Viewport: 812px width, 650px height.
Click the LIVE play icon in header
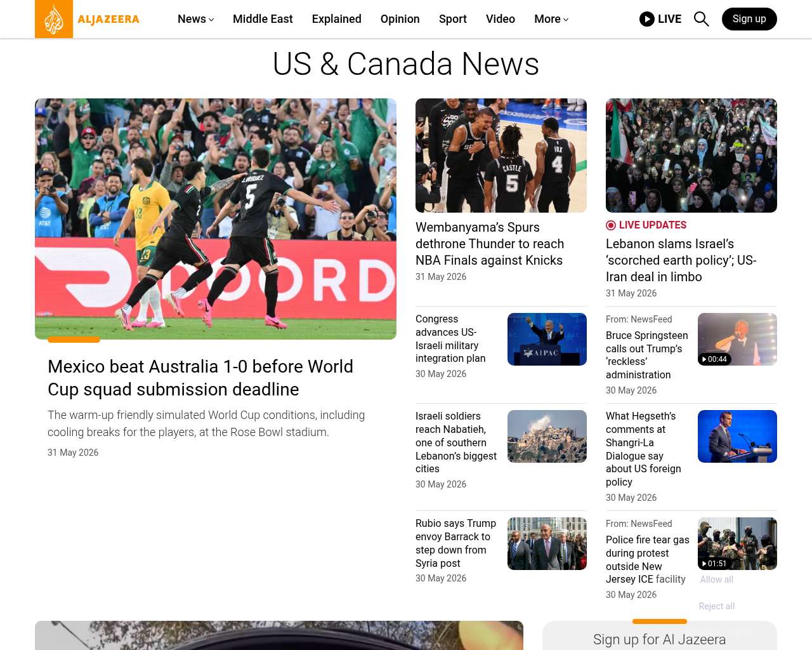click(x=646, y=19)
